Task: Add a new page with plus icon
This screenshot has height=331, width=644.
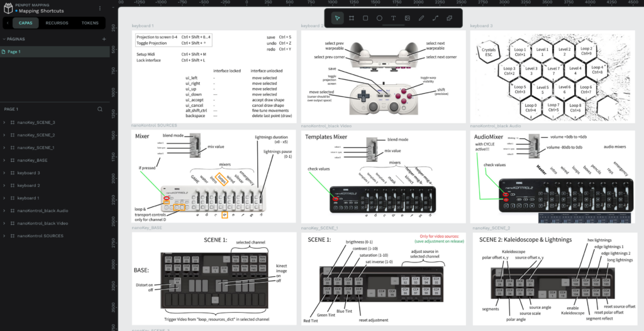Action: point(104,39)
